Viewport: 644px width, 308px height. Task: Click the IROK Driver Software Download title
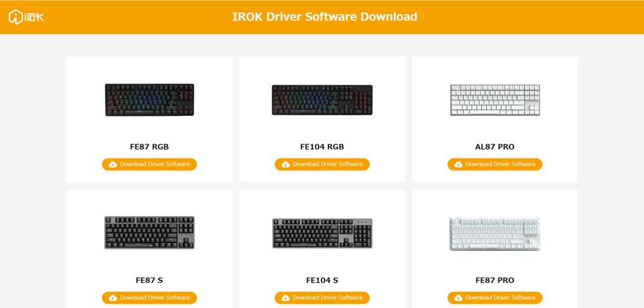(x=325, y=17)
